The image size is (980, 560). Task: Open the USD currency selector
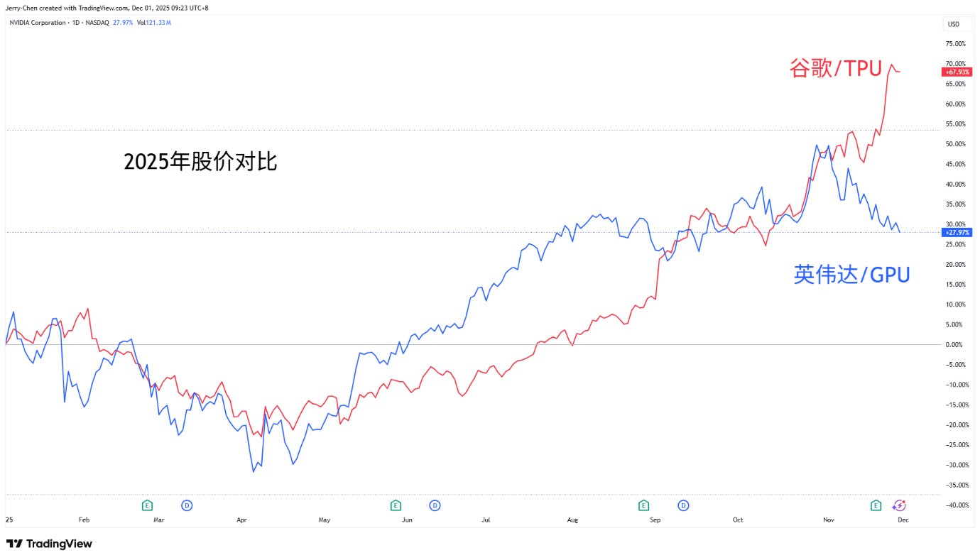[x=953, y=24]
